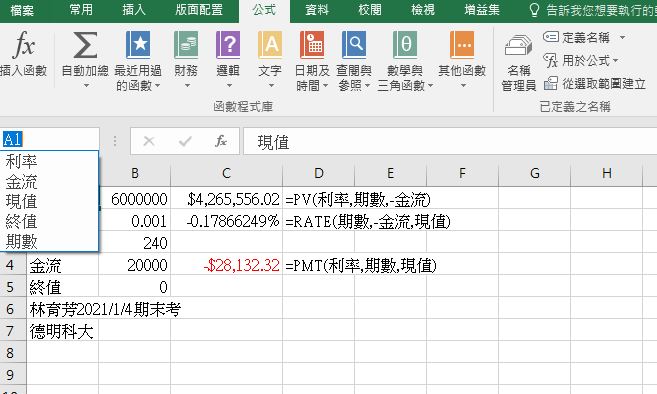Click Create from Selection (從選取範圍建立)
This screenshot has height=394, width=657.
pos(595,83)
